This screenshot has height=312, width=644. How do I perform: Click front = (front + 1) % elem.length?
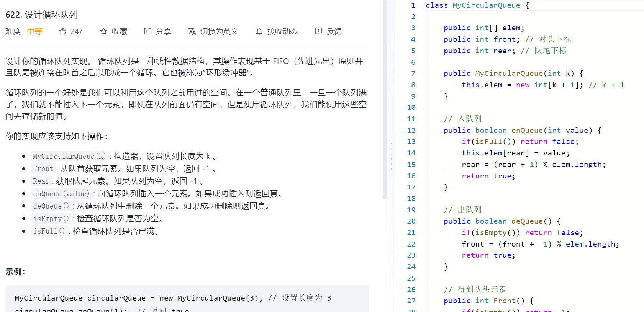tap(541, 244)
